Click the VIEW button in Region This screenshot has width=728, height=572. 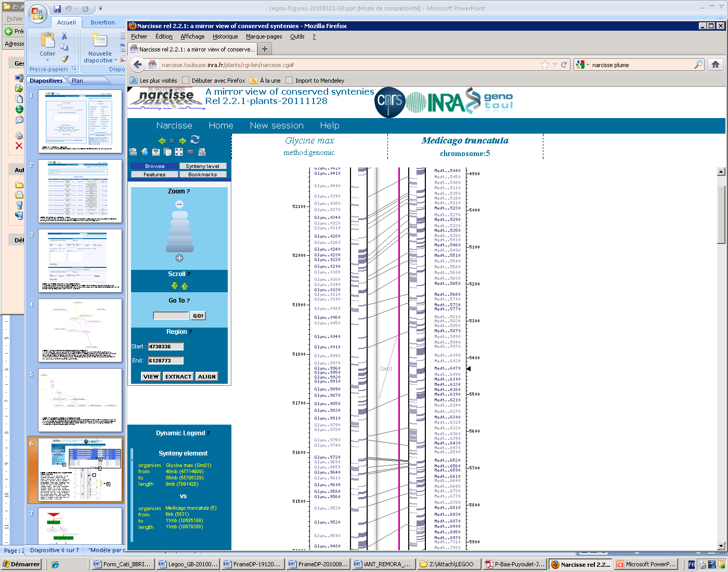point(151,376)
